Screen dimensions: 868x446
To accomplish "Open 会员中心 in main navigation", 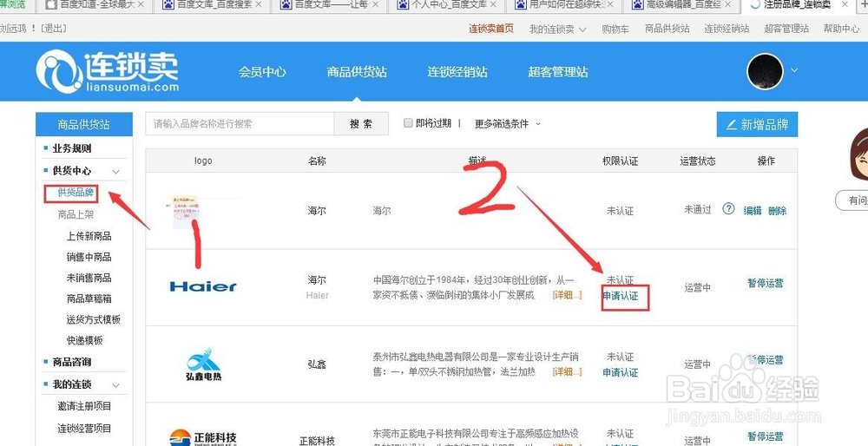I will pos(262,71).
